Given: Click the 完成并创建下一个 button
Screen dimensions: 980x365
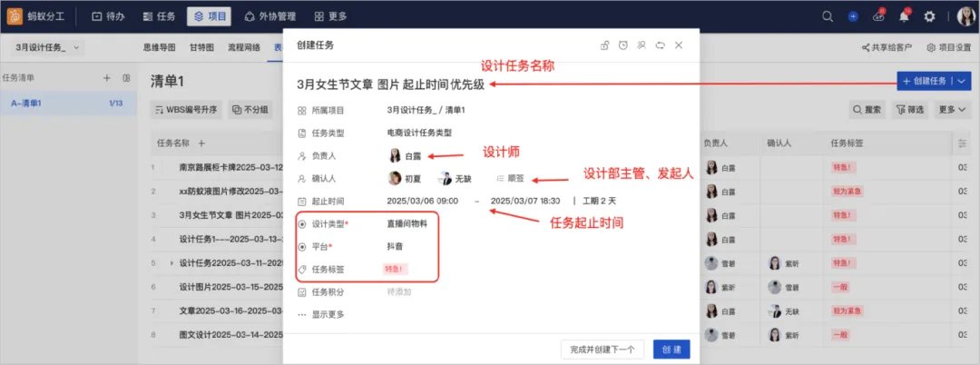Looking at the screenshot, I should [603, 350].
